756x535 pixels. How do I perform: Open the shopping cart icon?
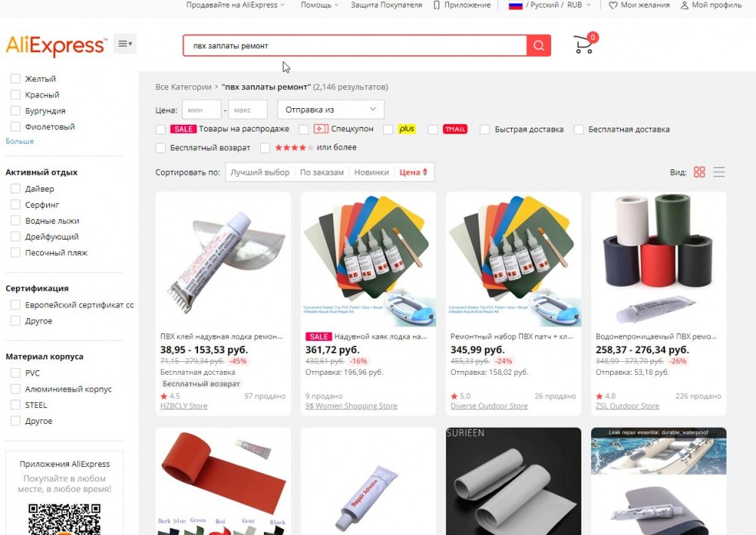pyautogui.click(x=584, y=44)
